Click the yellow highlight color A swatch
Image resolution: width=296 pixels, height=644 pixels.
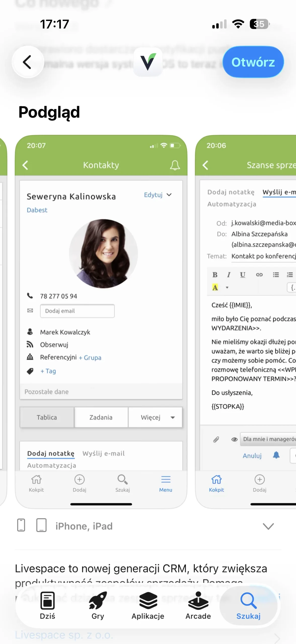215,287
